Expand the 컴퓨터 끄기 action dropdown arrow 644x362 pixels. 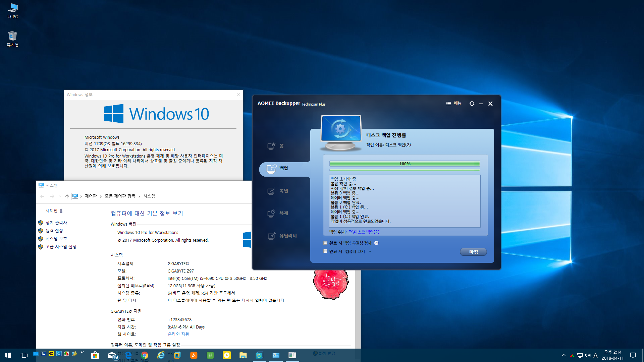370,251
